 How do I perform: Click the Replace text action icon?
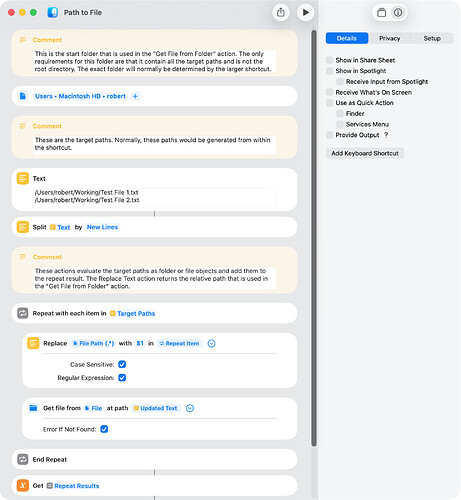point(33,343)
